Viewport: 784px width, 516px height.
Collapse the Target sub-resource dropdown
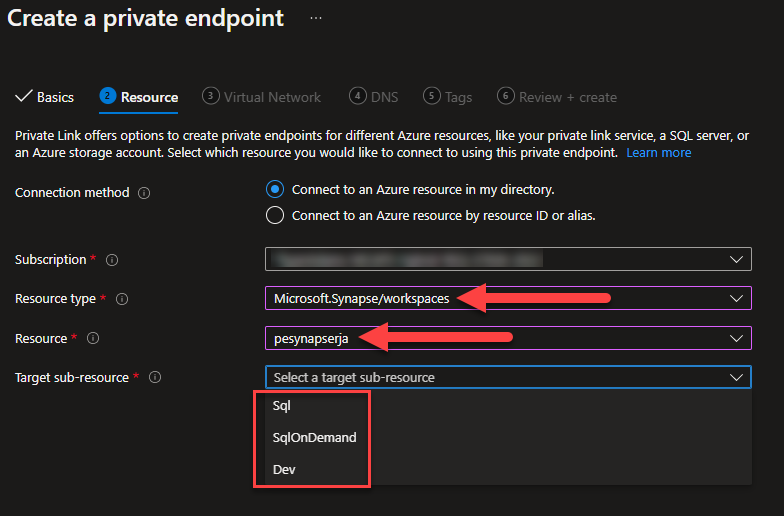pyautogui.click(x=508, y=377)
